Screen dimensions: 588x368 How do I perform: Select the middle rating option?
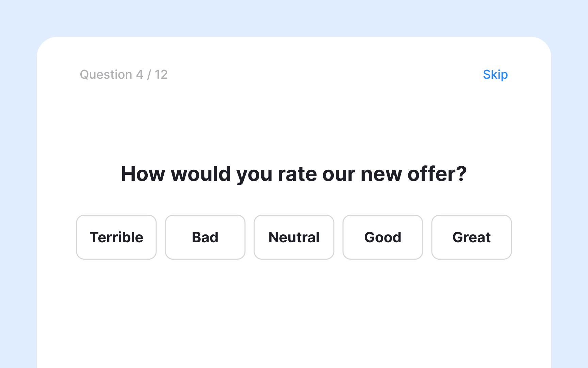tap(294, 237)
